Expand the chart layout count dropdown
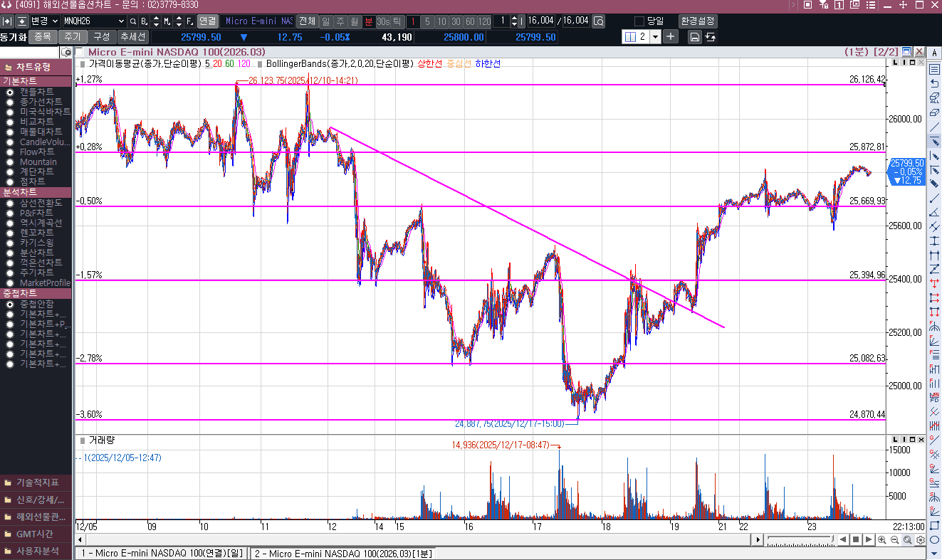Screen dimensions: 942x560 [655, 37]
